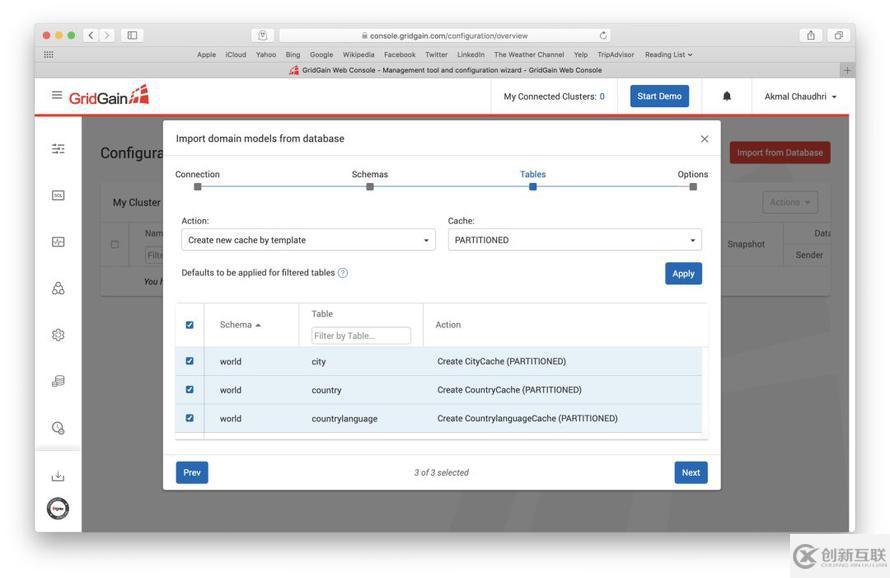
Task: Click the Next button
Action: click(691, 472)
